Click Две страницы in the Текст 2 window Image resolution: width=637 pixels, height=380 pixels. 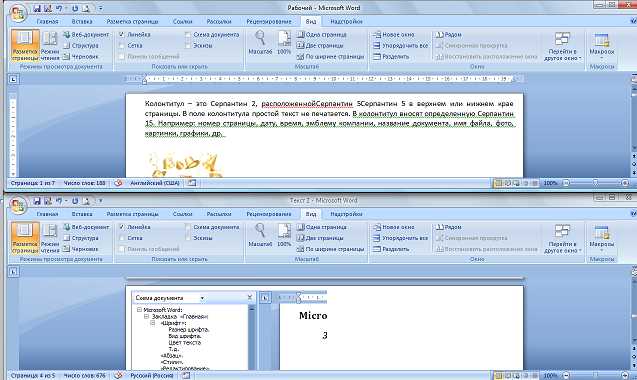tap(320, 238)
